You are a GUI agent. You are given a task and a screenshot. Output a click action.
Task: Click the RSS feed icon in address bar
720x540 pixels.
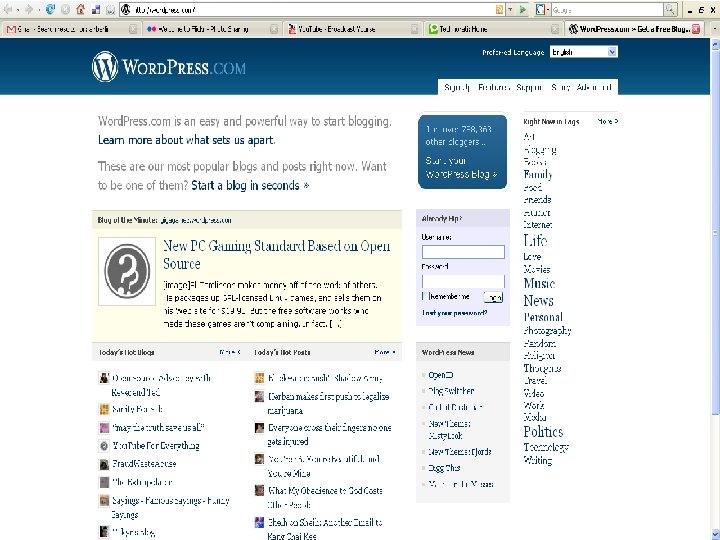pyautogui.click(x=499, y=10)
